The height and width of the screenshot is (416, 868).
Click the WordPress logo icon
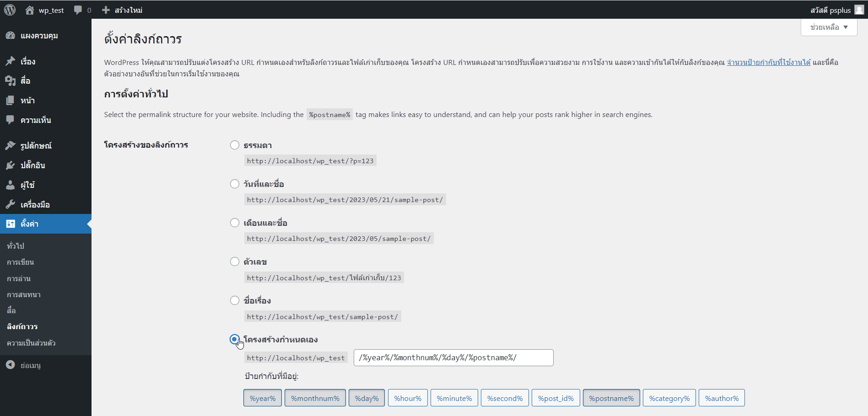point(10,10)
